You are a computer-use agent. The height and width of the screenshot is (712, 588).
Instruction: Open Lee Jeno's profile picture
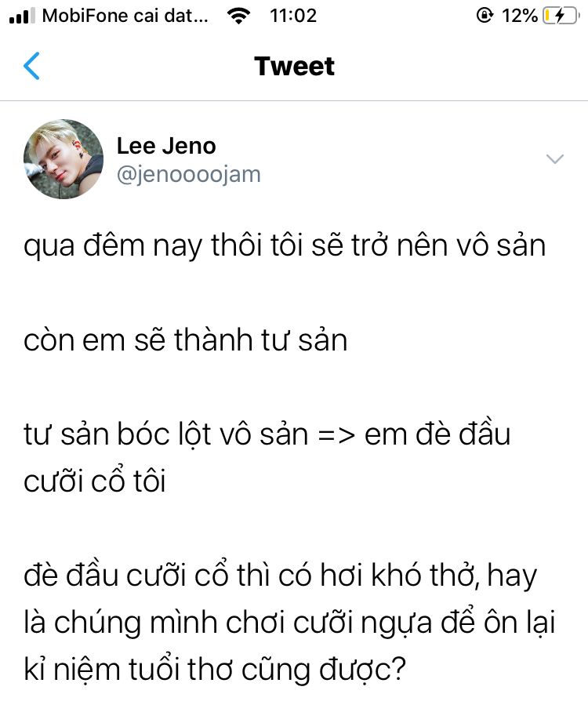click(64, 159)
